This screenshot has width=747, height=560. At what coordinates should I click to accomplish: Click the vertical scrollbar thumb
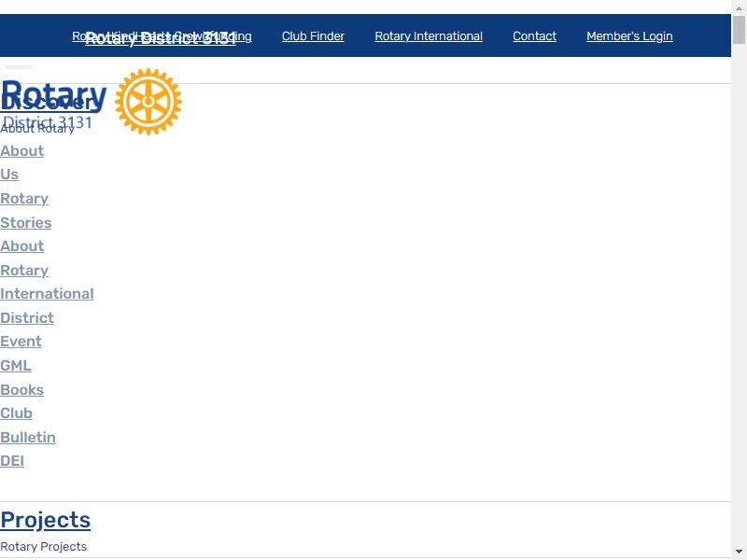pos(739,30)
